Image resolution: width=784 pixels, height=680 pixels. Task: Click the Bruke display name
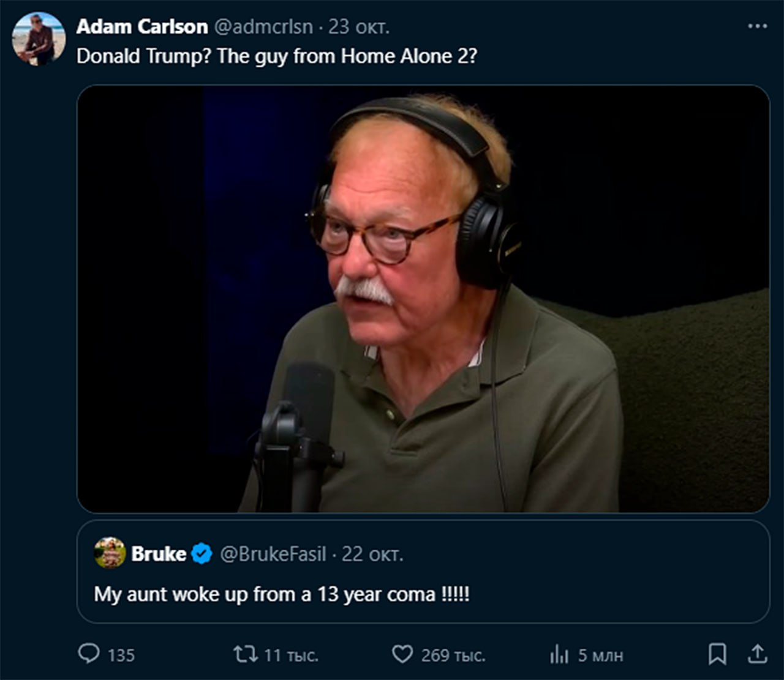click(x=159, y=554)
